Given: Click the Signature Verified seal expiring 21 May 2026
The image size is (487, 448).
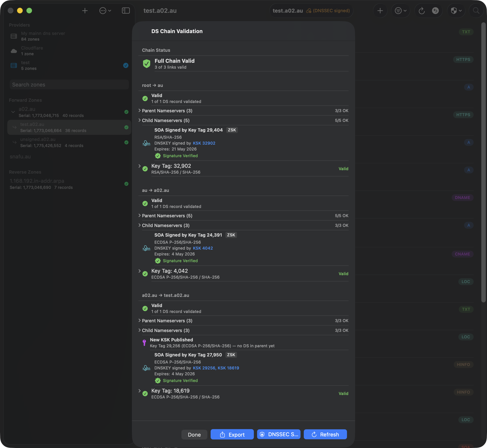Looking at the screenshot, I should 158,156.
